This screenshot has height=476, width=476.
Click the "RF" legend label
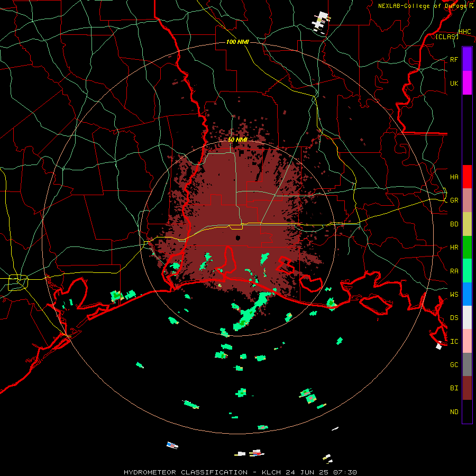tap(454, 59)
